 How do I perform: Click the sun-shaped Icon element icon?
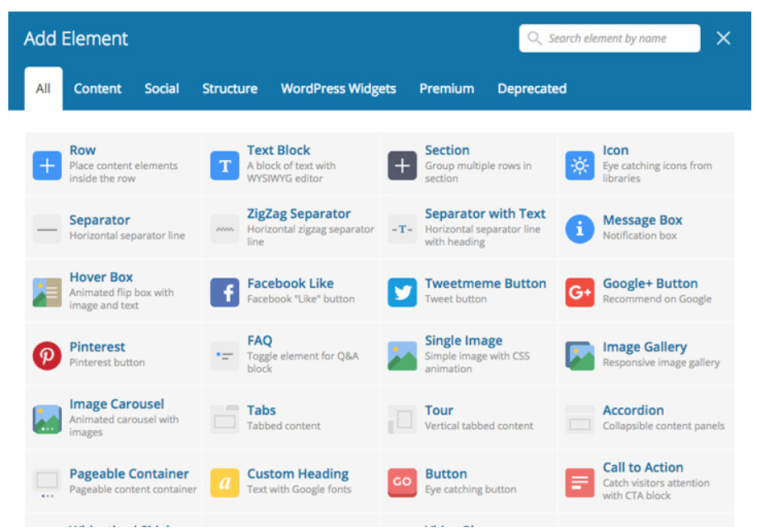(x=579, y=165)
